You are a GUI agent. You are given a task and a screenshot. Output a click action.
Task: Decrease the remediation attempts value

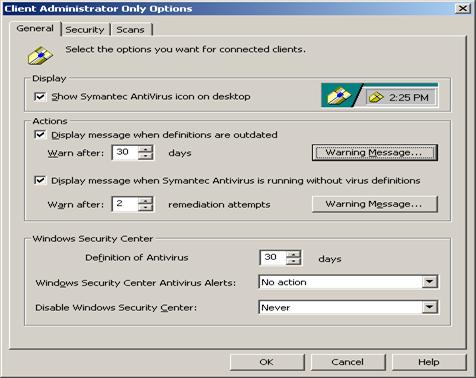pyautogui.click(x=145, y=208)
